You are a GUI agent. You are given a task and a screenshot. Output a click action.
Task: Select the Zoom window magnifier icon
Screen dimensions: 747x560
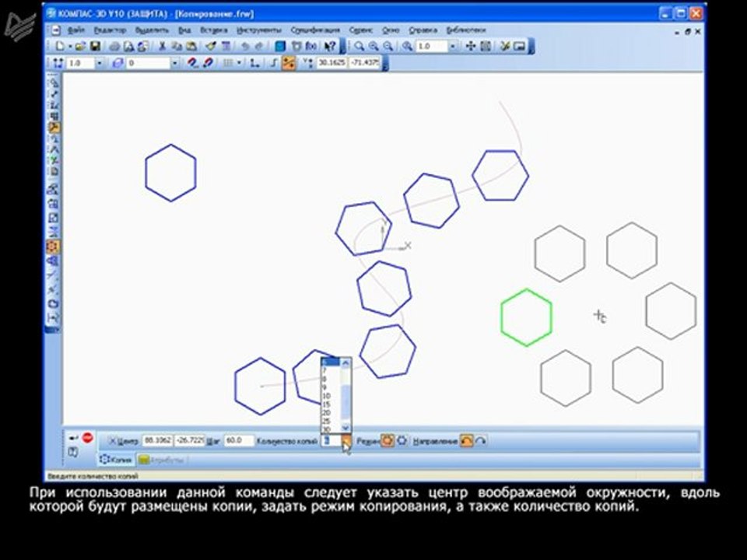359,46
